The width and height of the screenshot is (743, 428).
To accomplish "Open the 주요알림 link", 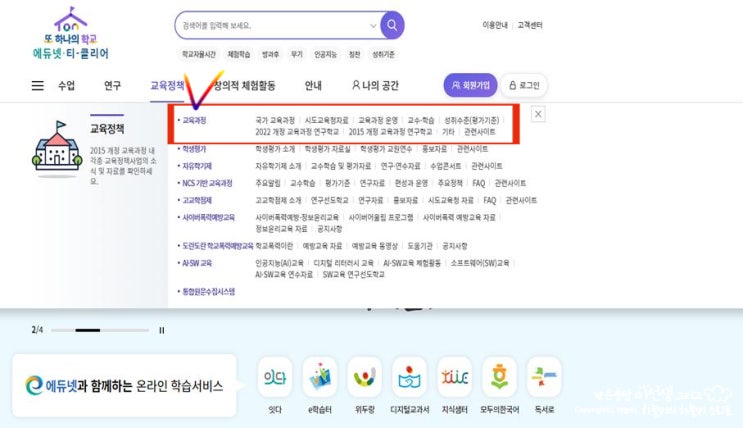I will point(268,183).
